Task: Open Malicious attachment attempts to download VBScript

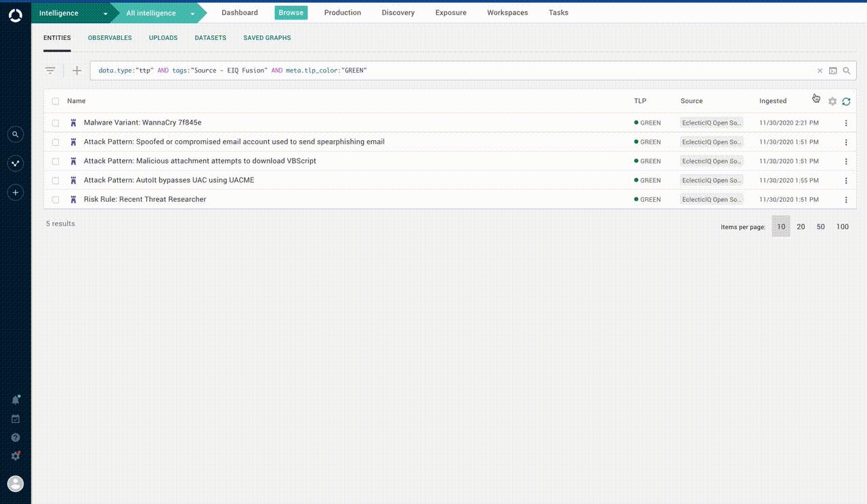Action: point(200,161)
